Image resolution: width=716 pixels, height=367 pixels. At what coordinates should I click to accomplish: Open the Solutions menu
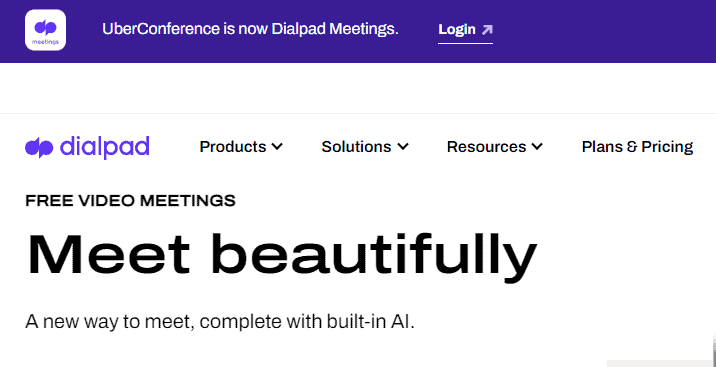tap(365, 147)
